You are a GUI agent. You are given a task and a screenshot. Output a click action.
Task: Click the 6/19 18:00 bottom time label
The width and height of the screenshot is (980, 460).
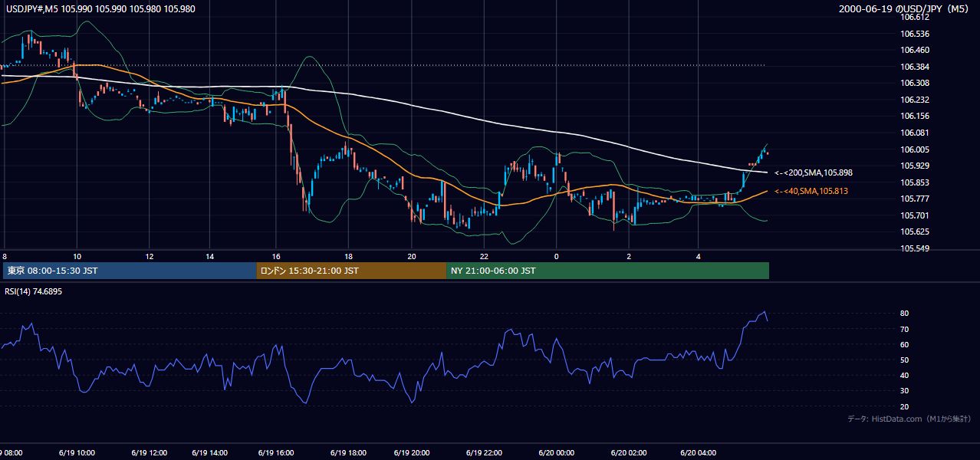348,452
